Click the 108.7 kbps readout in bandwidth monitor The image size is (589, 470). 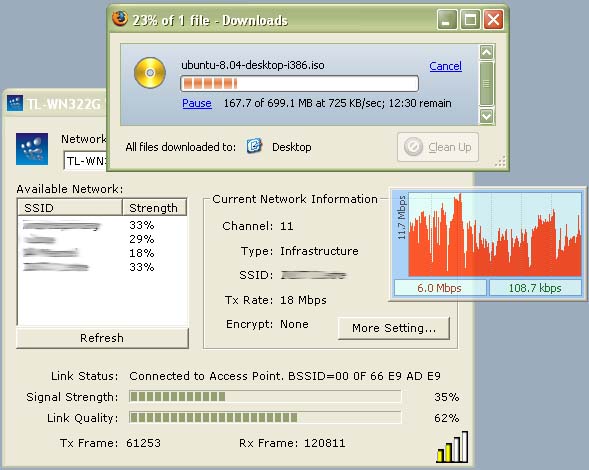click(x=535, y=288)
